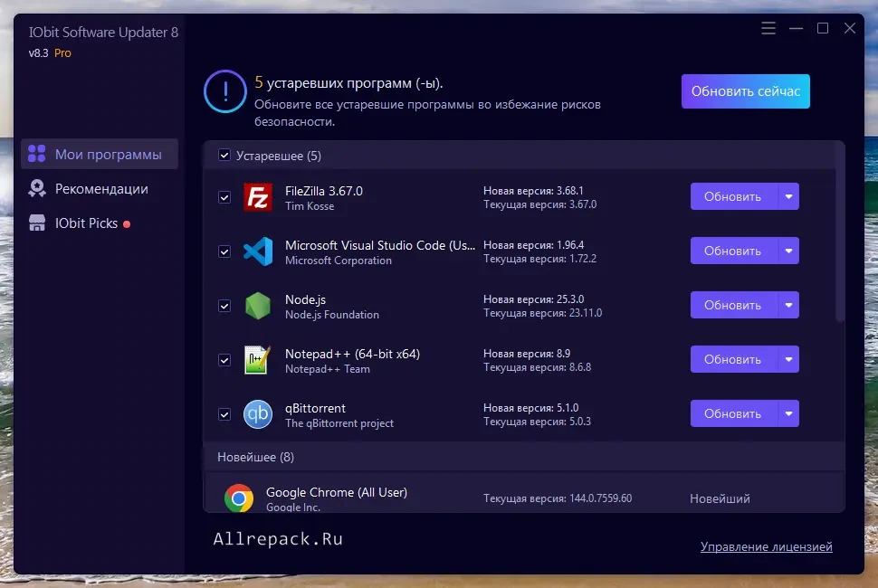Screen dimensions: 878x588
Task: Click the Мои программы grid icon
Action: 37,154
